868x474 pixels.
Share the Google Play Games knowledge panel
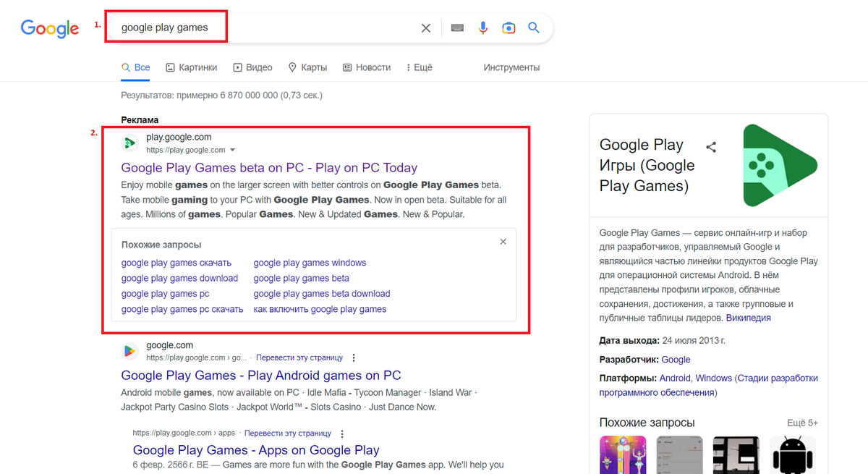(711, 147)
